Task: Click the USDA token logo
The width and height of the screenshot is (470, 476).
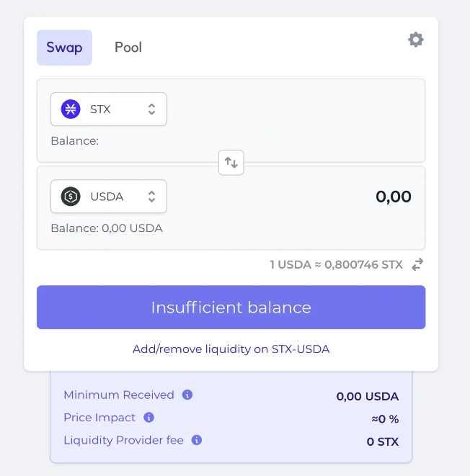Action: pyautogui.click(x=71, y=197)
